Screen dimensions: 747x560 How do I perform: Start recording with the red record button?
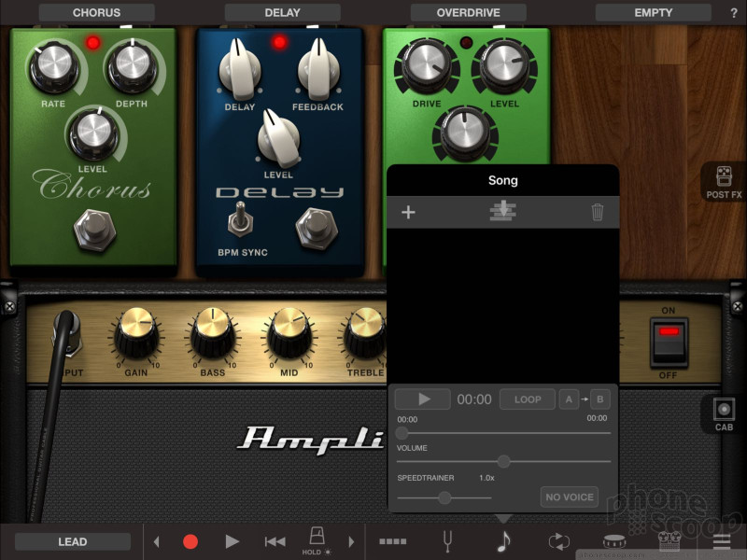(190, 541)
